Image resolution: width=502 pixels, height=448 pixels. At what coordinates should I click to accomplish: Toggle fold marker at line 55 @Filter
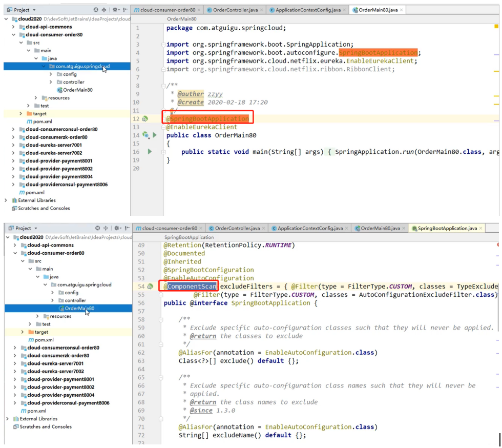pos(161,295)
